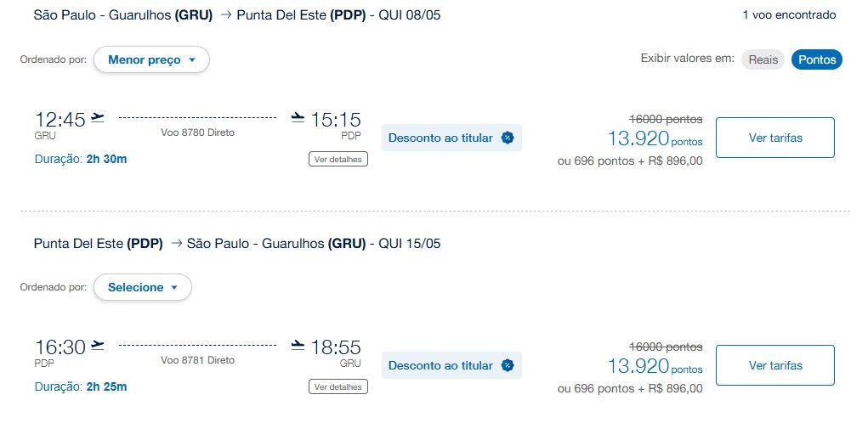Viewport: 868px width, 423px height.
Task: Open Ver tarifas for the 12:45 flight
Action: point(775,138)
